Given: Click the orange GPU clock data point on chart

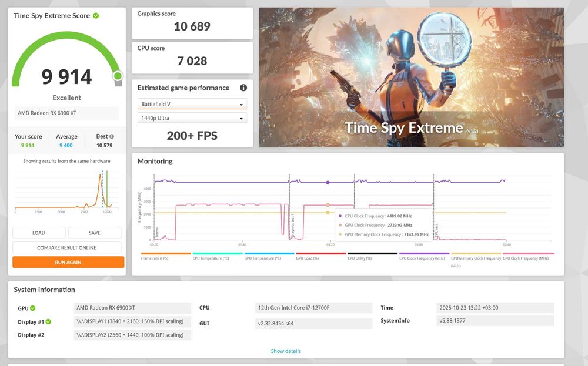Looking at the screenshot, I should point(328,205).
